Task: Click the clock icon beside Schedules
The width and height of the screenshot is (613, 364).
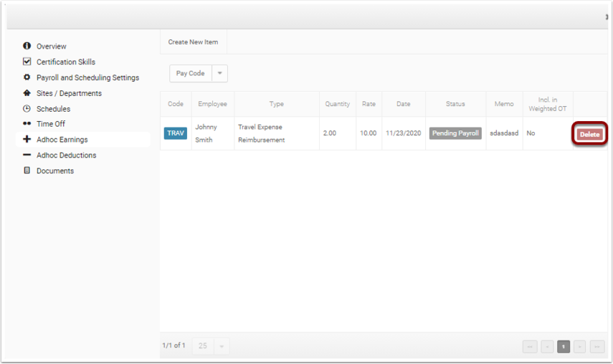Action: tap(27, 108)
